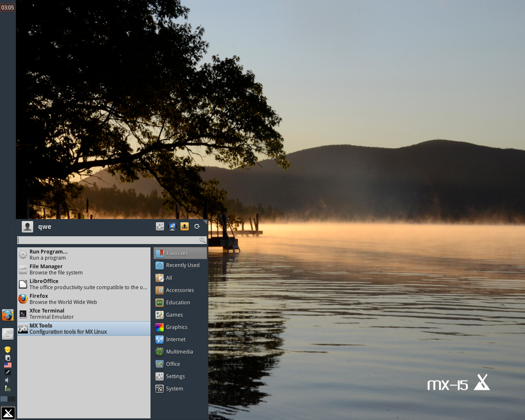This screenshot has width=525, height=420.
Task: Click the US flag keyboard layout indicator
Action: (8, 365)
